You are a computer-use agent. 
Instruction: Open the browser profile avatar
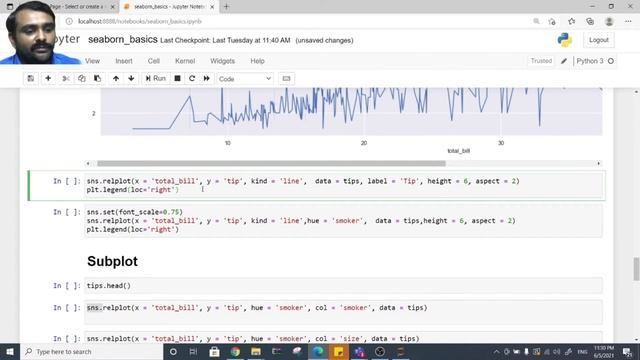pos(609,21)
